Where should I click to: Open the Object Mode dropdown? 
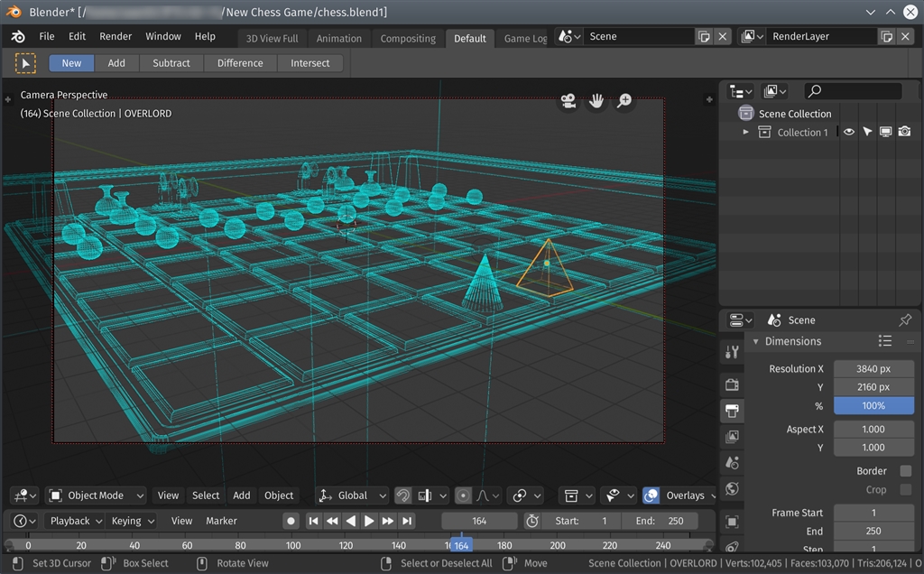click(96, 495)
